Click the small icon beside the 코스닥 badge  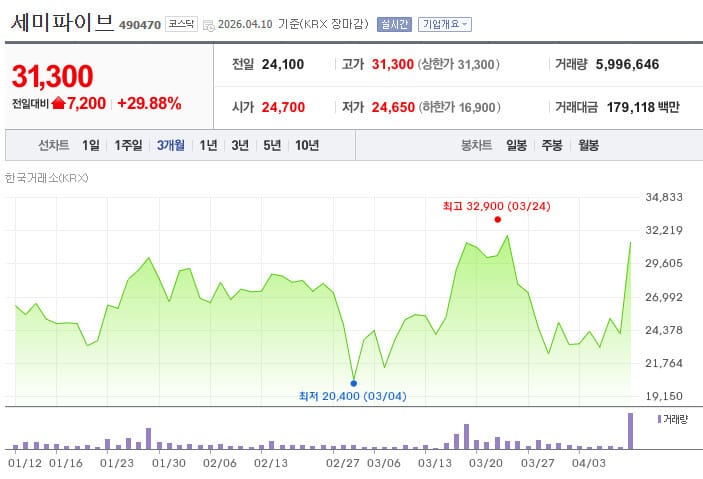coord(206,24)
